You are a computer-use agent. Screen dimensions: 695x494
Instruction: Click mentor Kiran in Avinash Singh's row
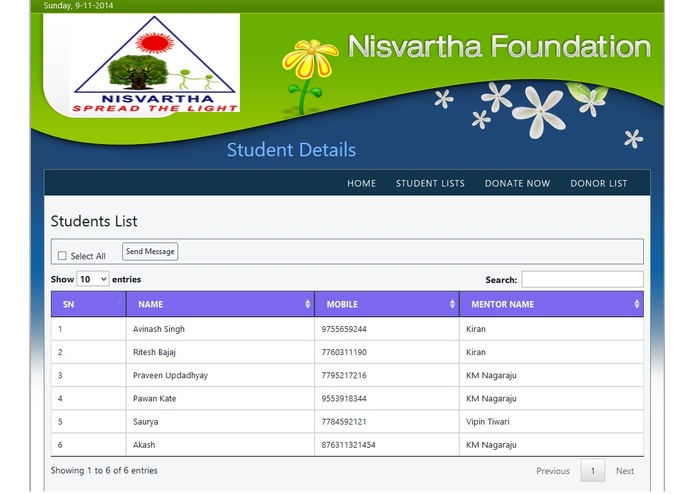[476, 329]
